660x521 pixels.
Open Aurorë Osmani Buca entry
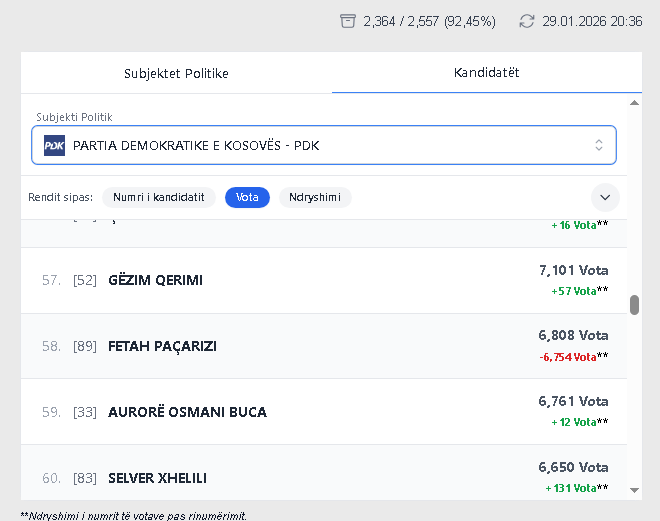tap(187, 412)
